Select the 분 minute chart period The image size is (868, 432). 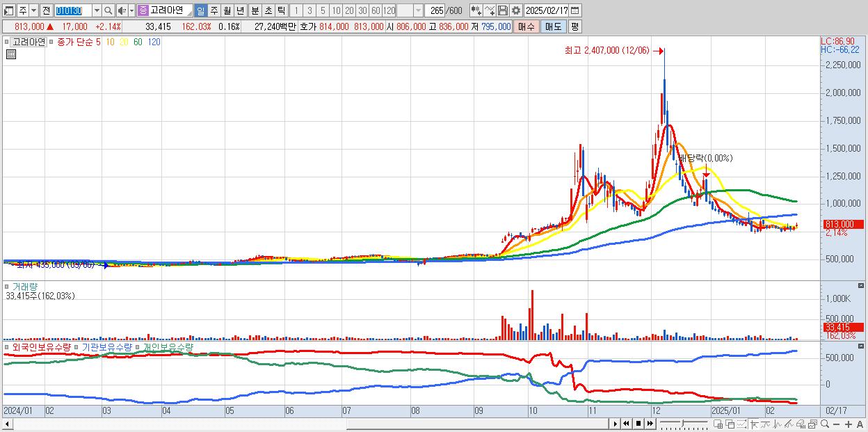(x=255, y=10)
